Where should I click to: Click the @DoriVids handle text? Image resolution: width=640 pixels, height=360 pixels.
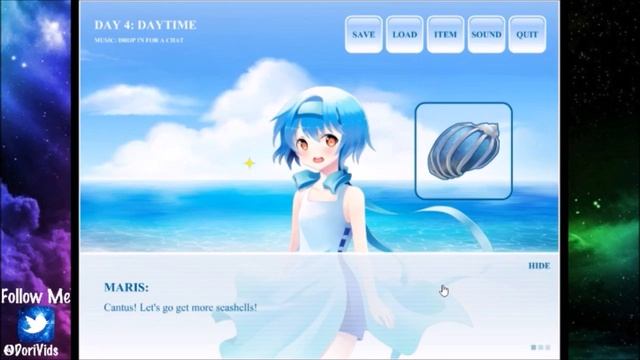click(x=31, y=350)
